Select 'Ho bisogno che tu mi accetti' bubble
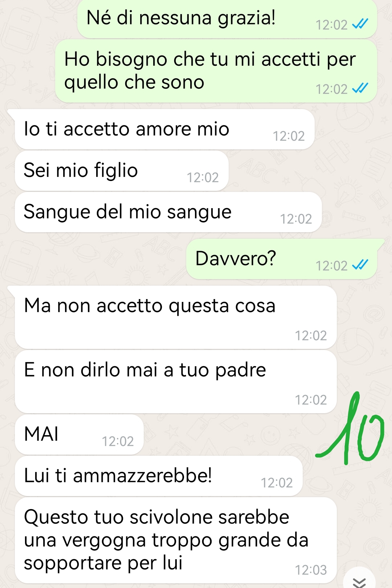The height and width of the screenshot is (588, 392). coord(216,71)
